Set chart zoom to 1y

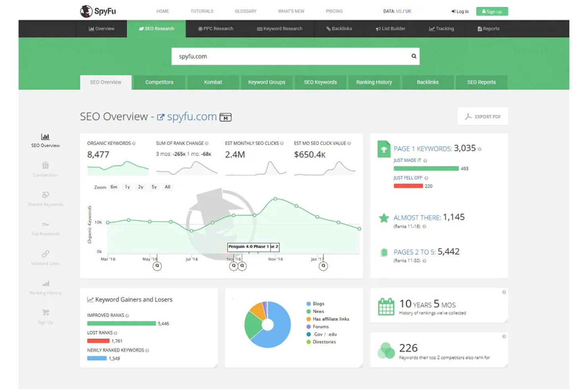pos(128,187)
